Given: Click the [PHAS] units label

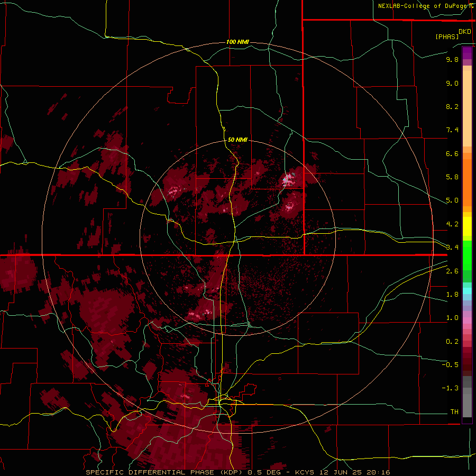Looking at the screenshot, I should tap(447, 36).
